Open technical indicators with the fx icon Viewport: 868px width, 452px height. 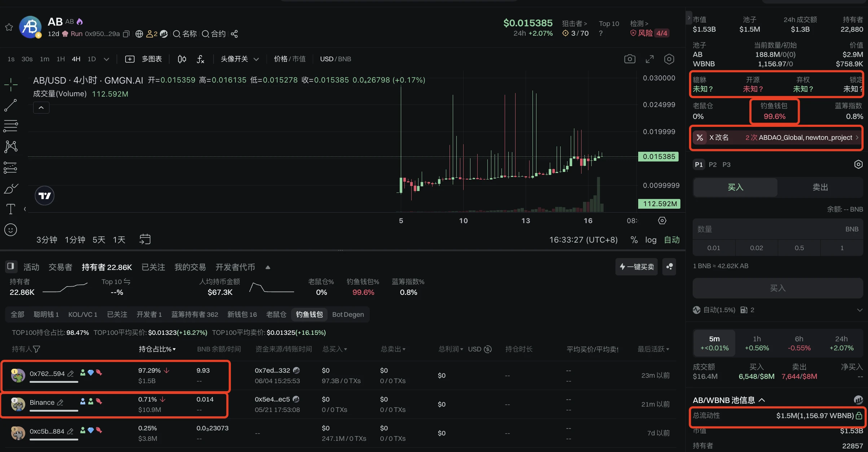pyautogui.click(x=201, y=59)
